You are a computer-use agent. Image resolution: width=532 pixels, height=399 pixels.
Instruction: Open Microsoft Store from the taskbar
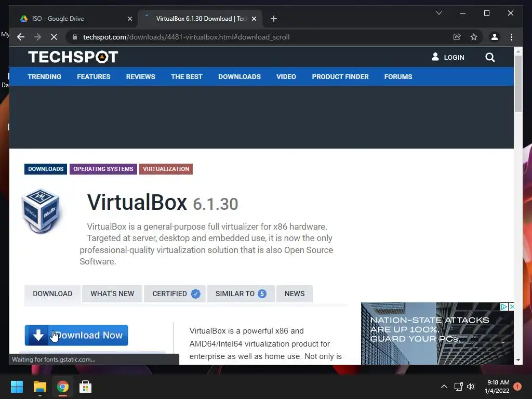click(86, 387)
